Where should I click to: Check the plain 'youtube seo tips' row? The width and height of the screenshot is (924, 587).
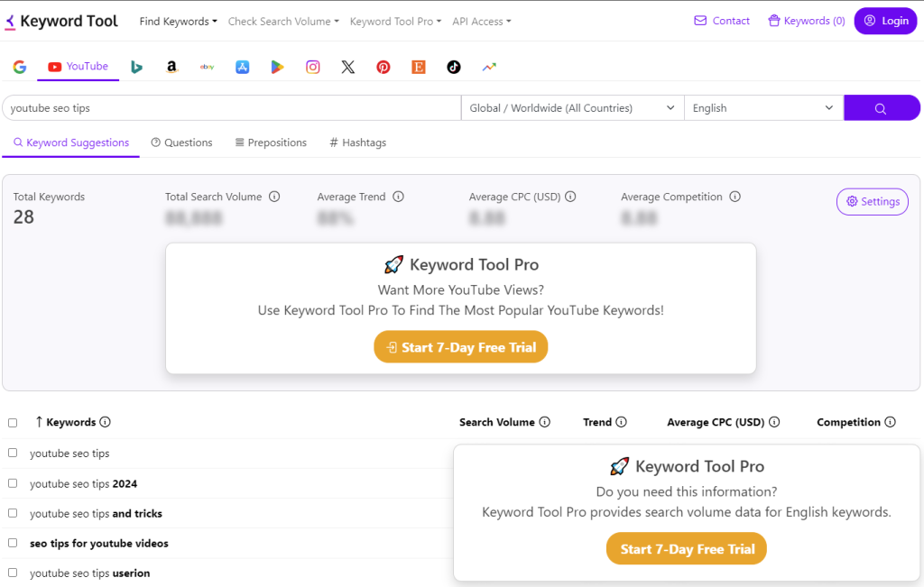(13, 453)
